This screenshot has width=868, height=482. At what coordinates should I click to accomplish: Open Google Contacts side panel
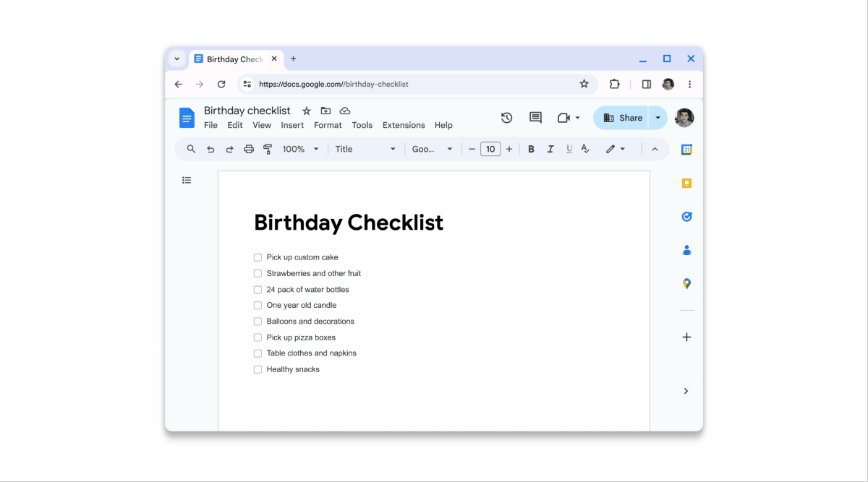[686, 249]
